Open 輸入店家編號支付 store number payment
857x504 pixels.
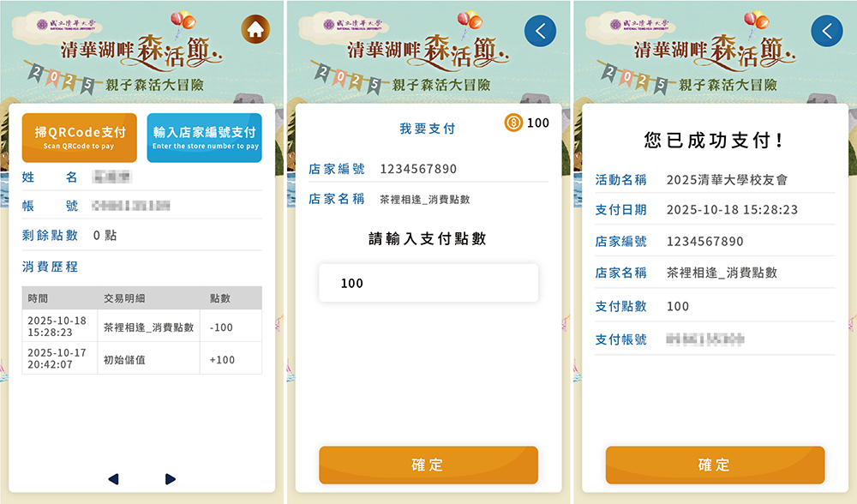pyautogui.click(x=205, y=138)
